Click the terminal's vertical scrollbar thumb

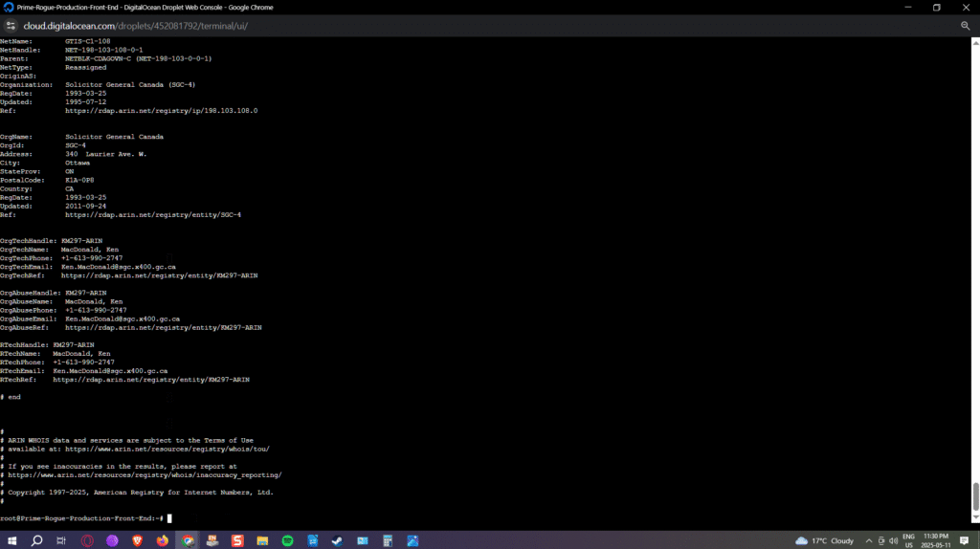(x=975, y=496)
